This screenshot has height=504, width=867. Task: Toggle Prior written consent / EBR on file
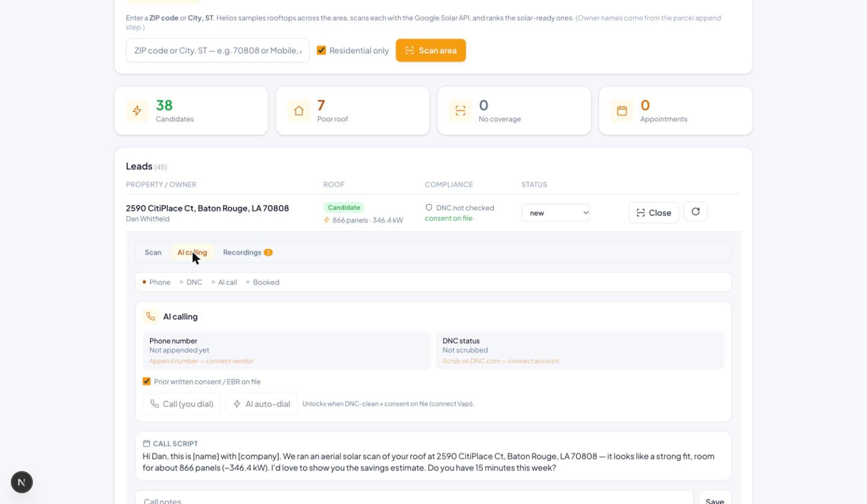146,382
